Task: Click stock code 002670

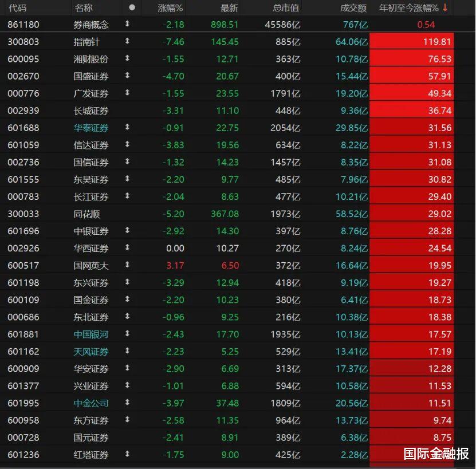Action: click(23, 76)
